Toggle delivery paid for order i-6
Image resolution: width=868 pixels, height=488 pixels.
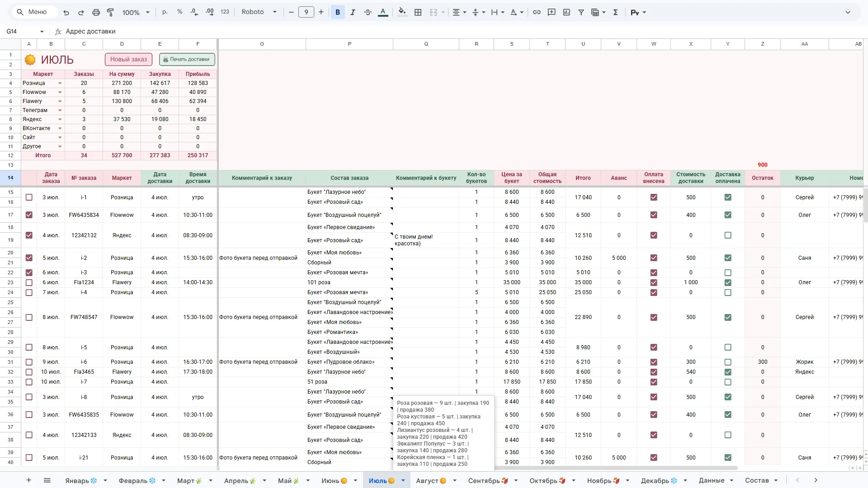pos(728,362)
